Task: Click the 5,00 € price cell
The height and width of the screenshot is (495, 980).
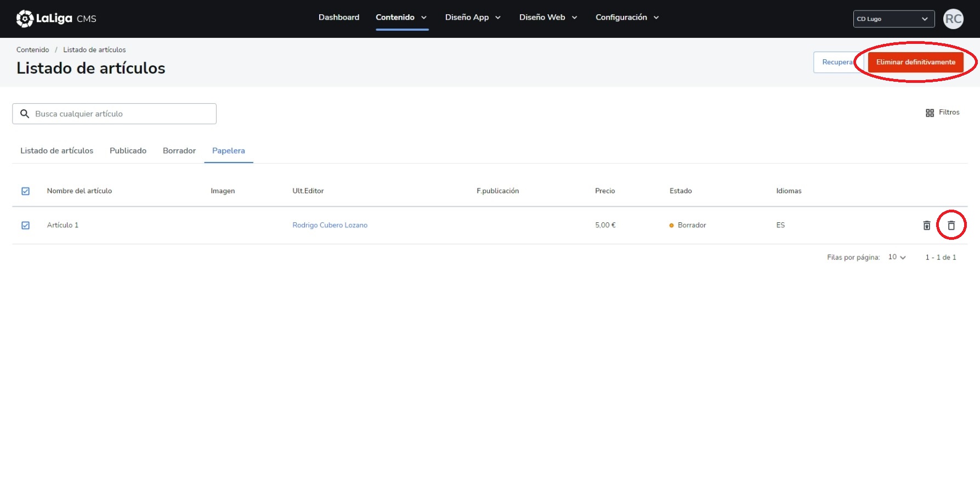Action: tap(605, 225)
